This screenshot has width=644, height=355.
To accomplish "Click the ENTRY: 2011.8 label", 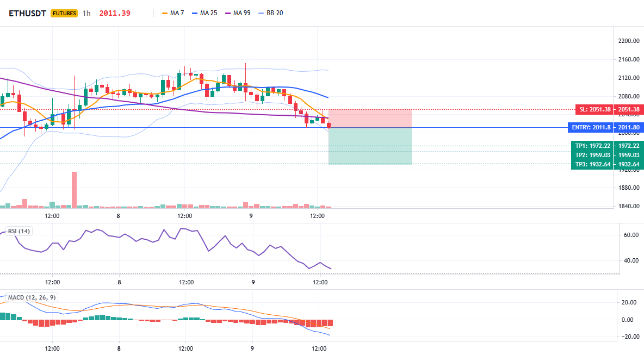I will tap(590, 127).
